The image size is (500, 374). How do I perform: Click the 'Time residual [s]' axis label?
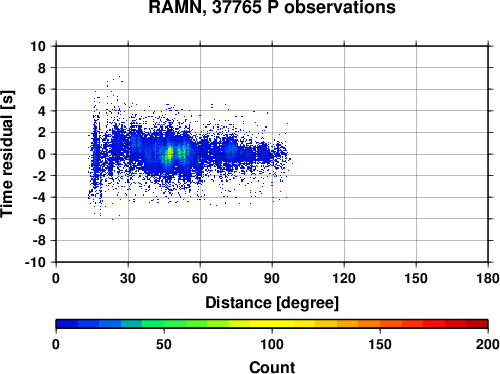[x=7, y=154]
